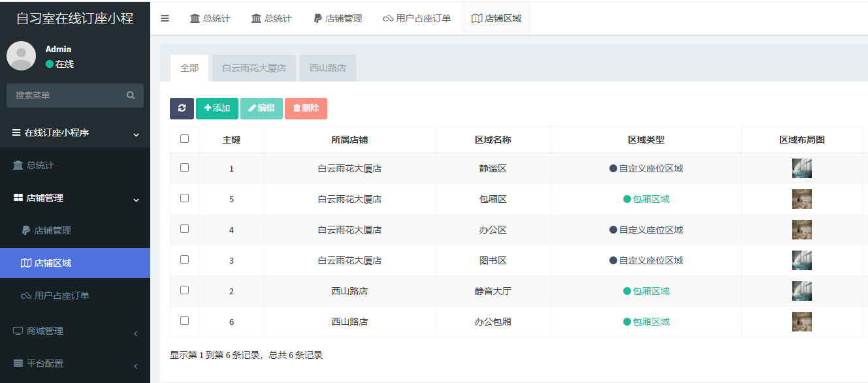
Task: Click the hamburger menu toggle icon
Action: pos(165,18)
